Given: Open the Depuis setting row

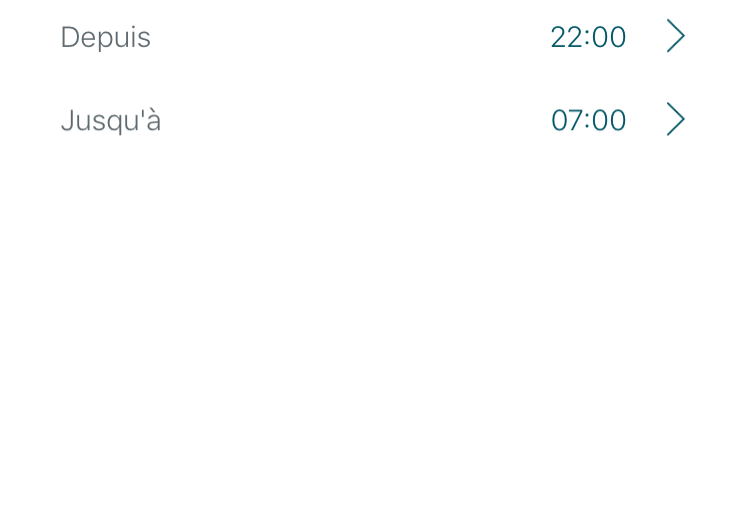Looking at the screenshot, I should coord(375,37).
